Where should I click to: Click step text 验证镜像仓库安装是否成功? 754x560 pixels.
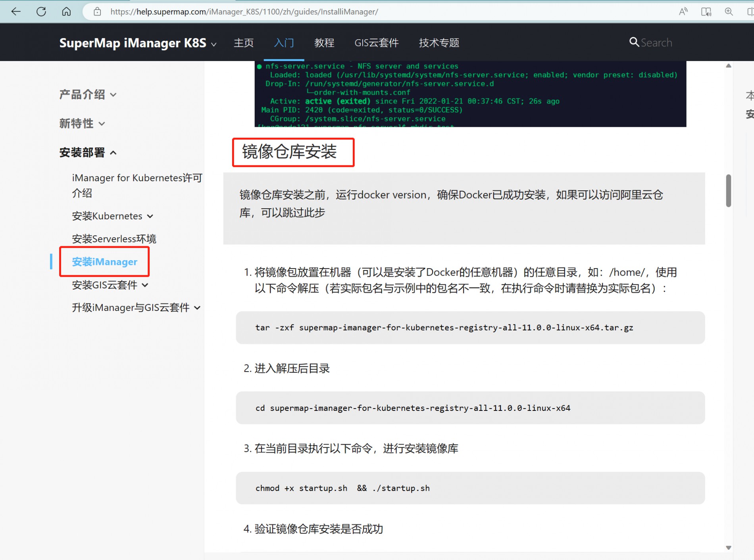(x=319, y=529)
